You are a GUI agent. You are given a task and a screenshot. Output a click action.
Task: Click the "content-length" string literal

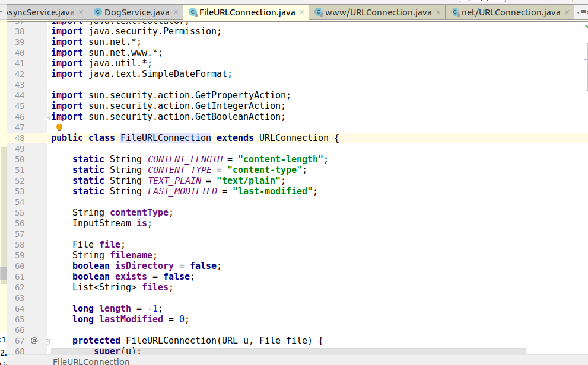280,159
